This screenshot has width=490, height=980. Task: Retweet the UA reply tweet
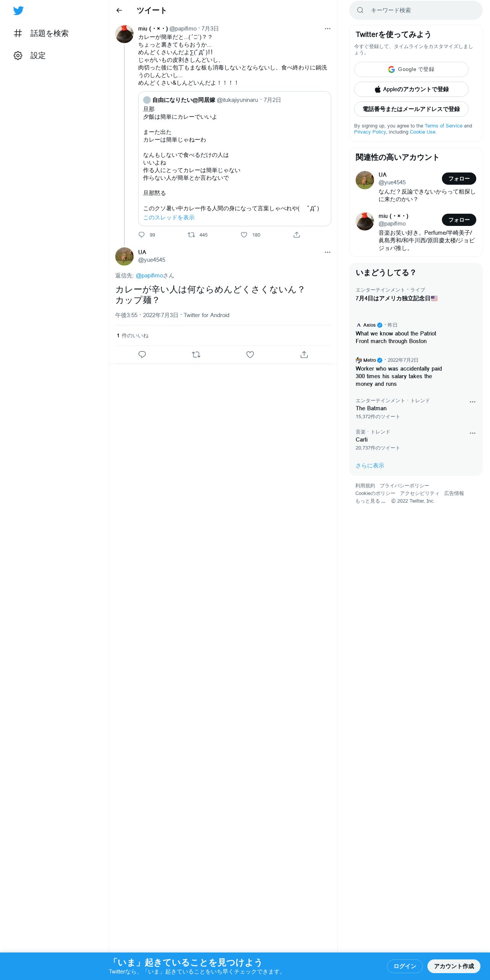point(196,355)
